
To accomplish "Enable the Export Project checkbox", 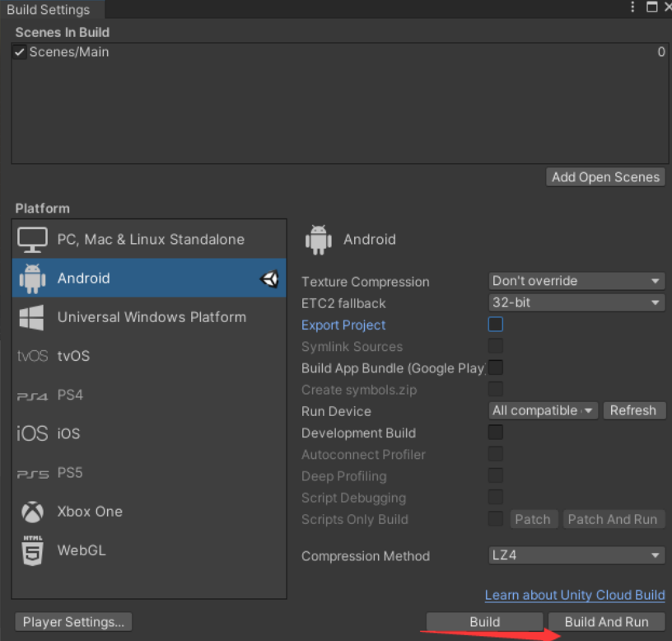I will tap(496, 325).
